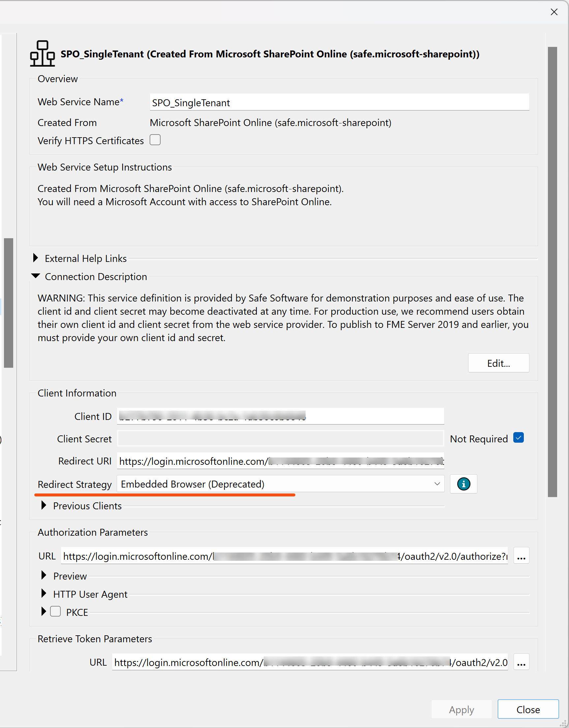Open the Authorization URL ellipsis editor
The height and width of the screenshot is (728, 569).
521,556
